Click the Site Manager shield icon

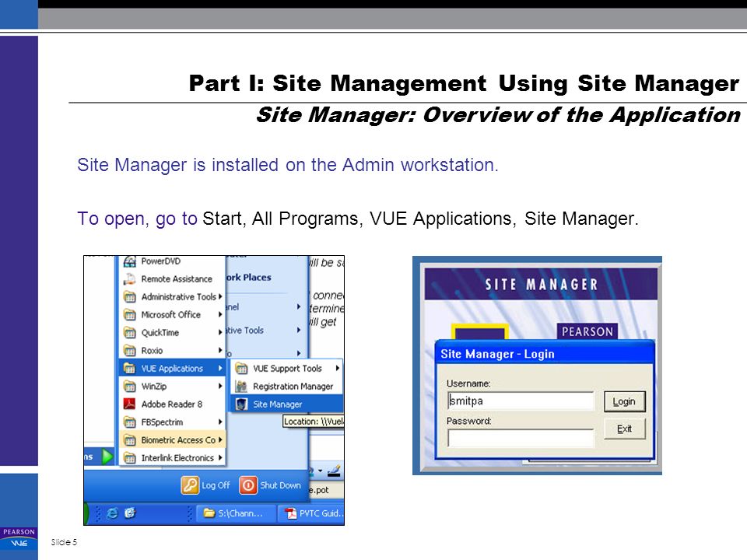click(x=241, y=404)
